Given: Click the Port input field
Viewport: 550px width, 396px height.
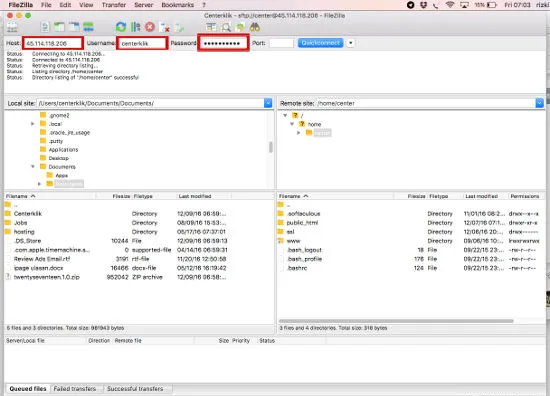Looking at the screenshot, I should pyautogui.click(x=281, y=43).
